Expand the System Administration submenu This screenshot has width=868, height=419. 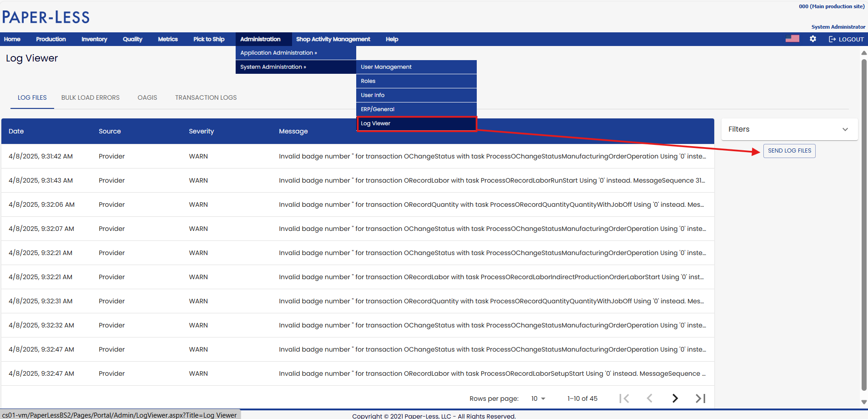tap(296, 67)
